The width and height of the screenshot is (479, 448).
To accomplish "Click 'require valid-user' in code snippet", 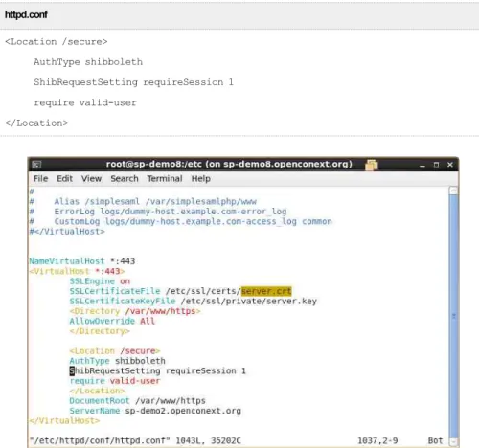I will point(85,102).
